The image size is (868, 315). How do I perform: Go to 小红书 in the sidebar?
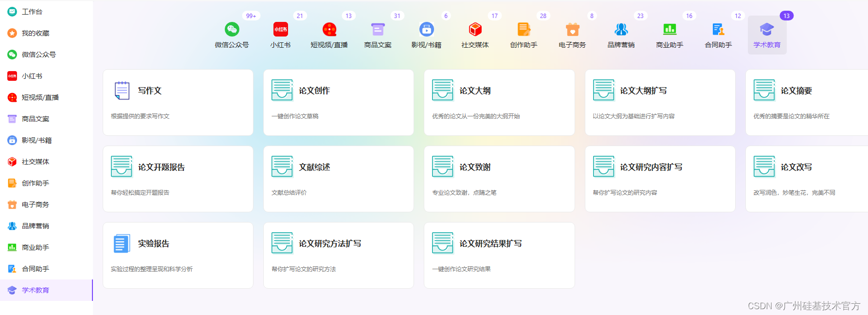pos(46,76)
